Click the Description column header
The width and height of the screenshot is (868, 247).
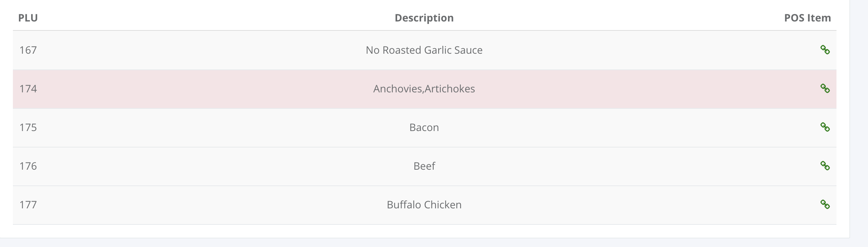(x=424, y=18)
